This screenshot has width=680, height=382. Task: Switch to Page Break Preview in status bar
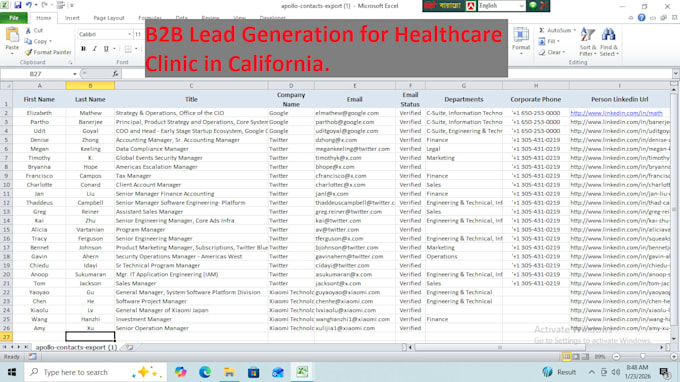coord(585,356)
